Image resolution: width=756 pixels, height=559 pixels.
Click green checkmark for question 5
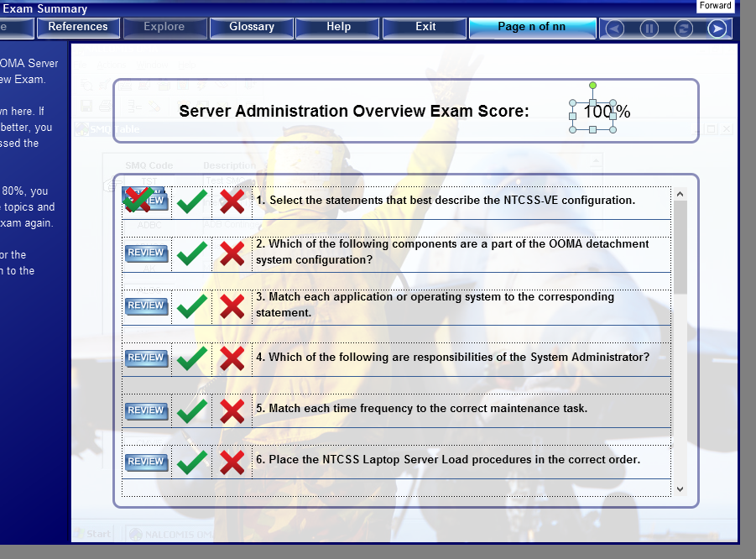coord(192,411)
